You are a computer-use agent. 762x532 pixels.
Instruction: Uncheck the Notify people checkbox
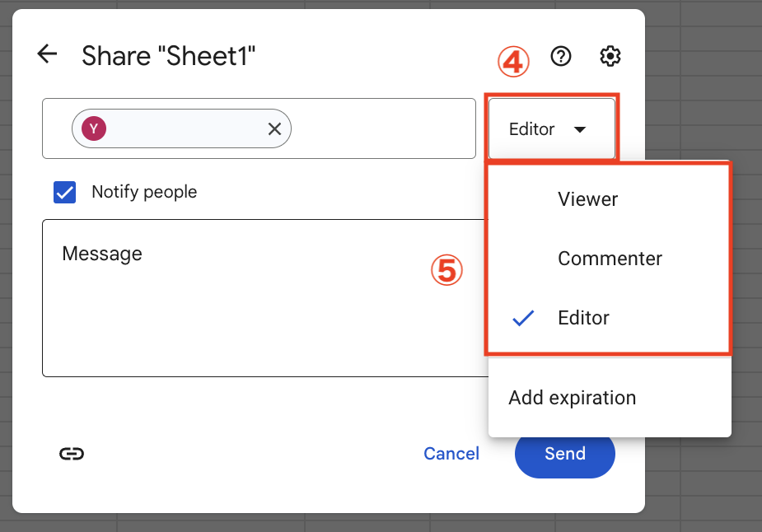click(64, 192)
